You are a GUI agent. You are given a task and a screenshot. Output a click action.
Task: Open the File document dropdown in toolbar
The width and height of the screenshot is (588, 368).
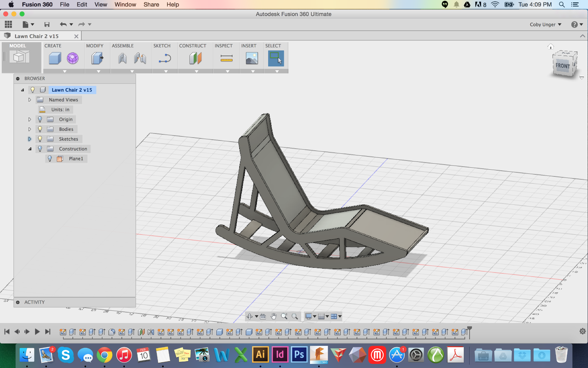[x=28, y=24]
